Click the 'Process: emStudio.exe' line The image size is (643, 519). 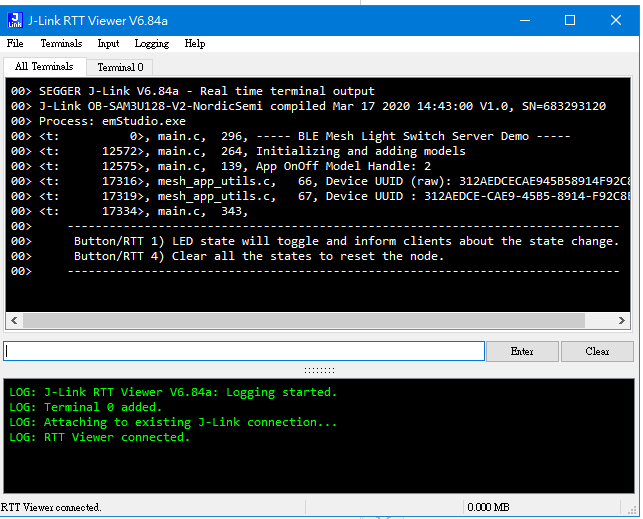pos(98,121)
